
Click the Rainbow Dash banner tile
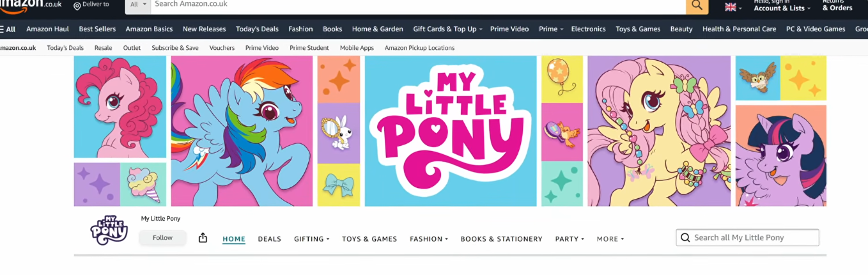(242, 131)
